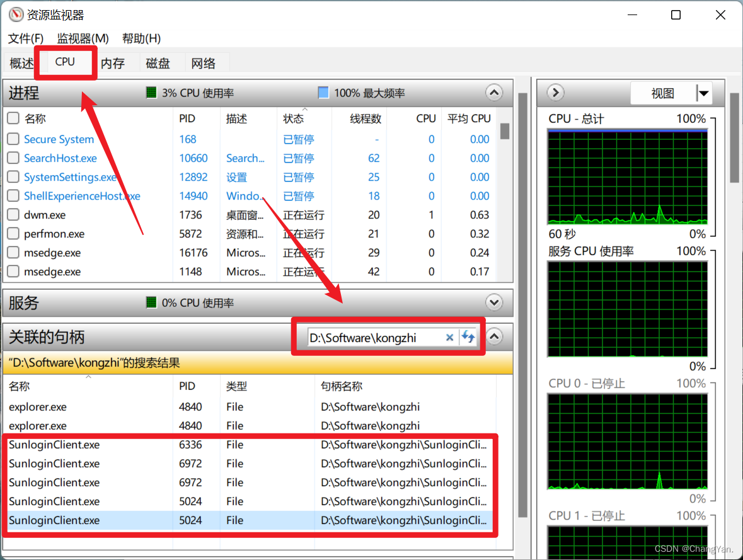Screen dimensions: 743x560
Task: Click the green 0% CPU 使用率 services indicator
Action: pos(151,302)
